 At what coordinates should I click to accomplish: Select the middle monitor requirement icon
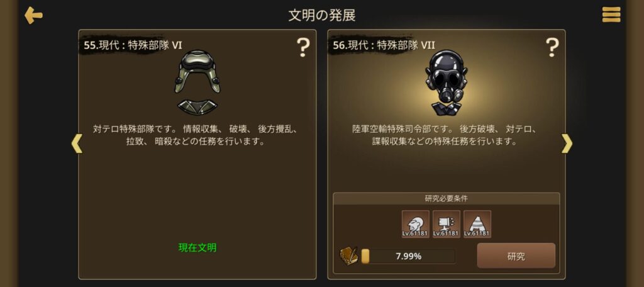[446, 224]
